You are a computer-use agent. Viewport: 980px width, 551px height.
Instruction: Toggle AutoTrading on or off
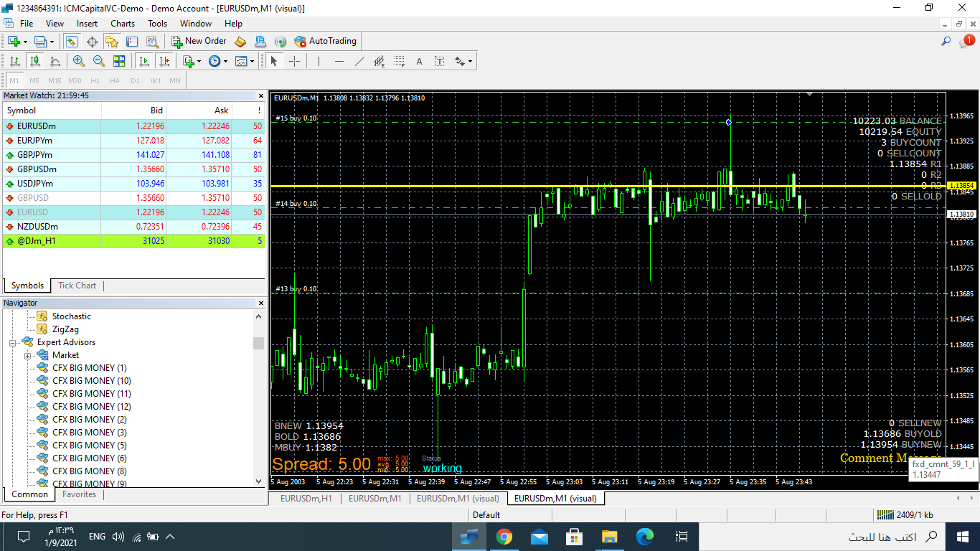click(x=325, y=41)
